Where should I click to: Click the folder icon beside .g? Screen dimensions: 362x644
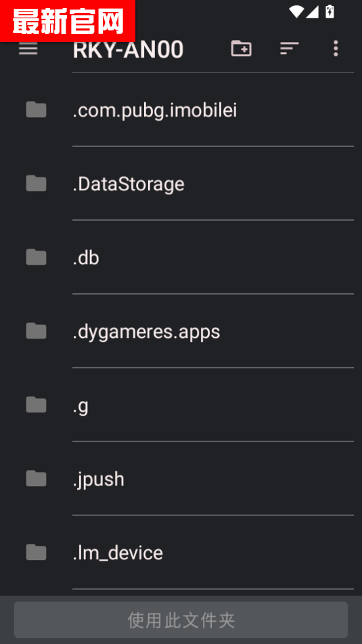(36, 404)
